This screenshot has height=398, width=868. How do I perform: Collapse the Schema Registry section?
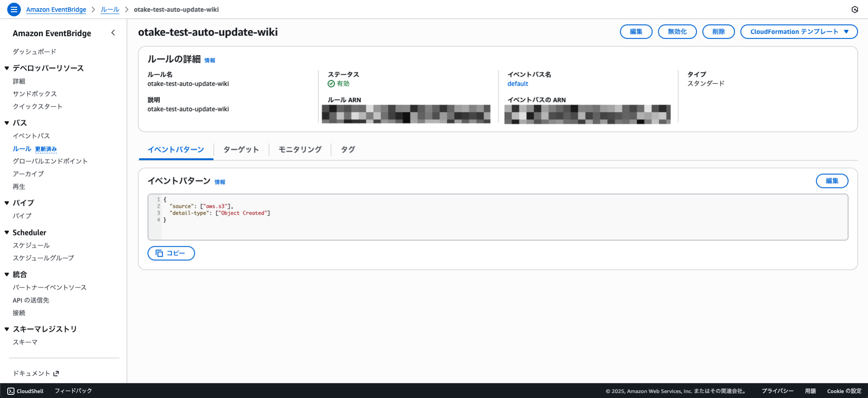pyautogui.click(x=7, y=329)
